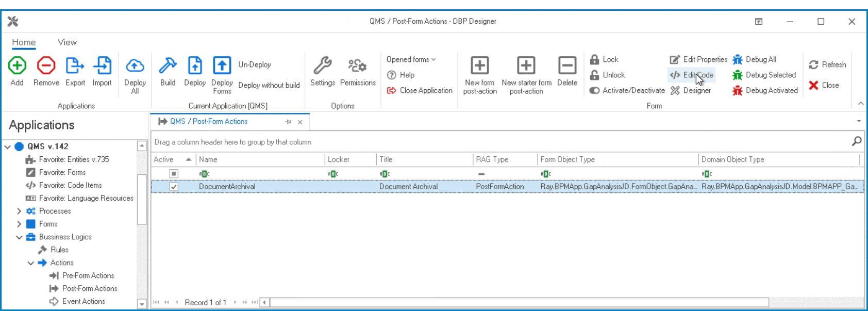868x311 pixels.
Task: Sort by the Form Object Type header
Action: pos(618,159)
